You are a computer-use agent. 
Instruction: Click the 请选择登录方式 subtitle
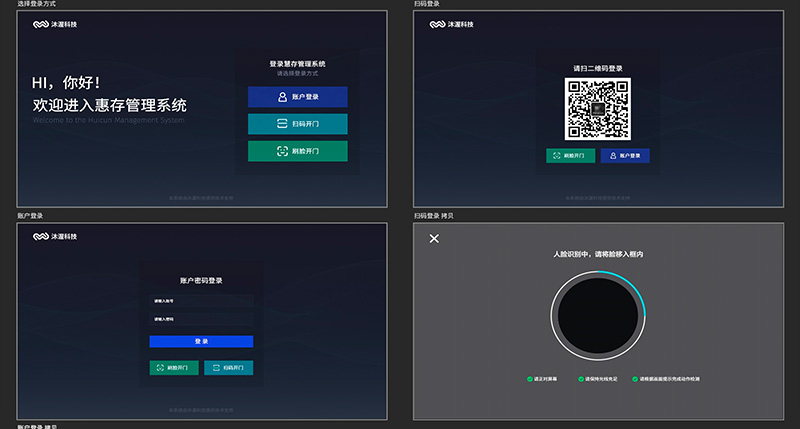297,73
